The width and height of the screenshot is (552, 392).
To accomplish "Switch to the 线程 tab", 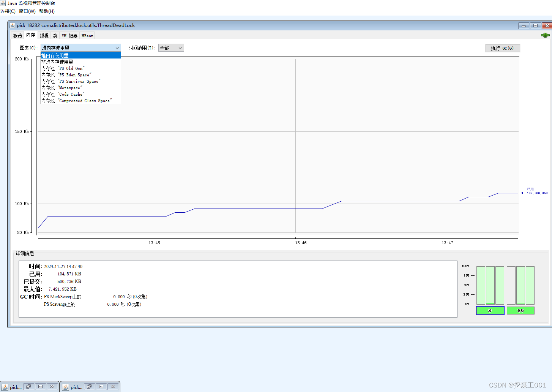I will coord(44,36).
